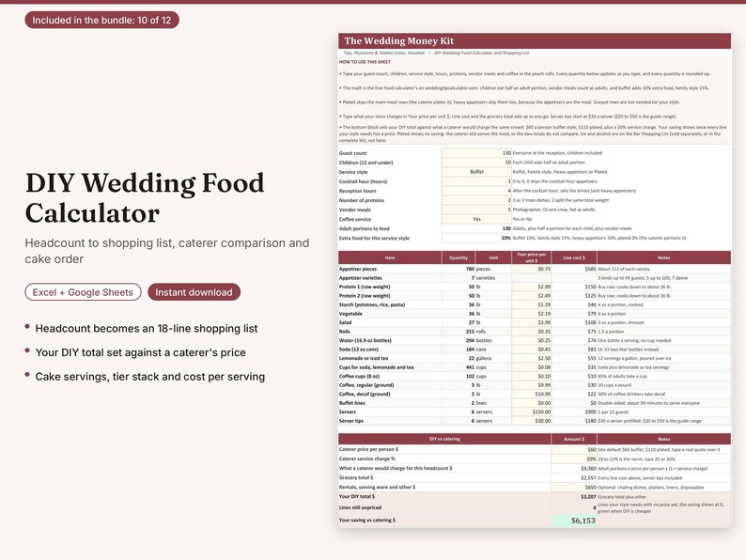746x560 pixels.
Task: Click the green saving cell showing $6,153
Action: coord(574,521)
